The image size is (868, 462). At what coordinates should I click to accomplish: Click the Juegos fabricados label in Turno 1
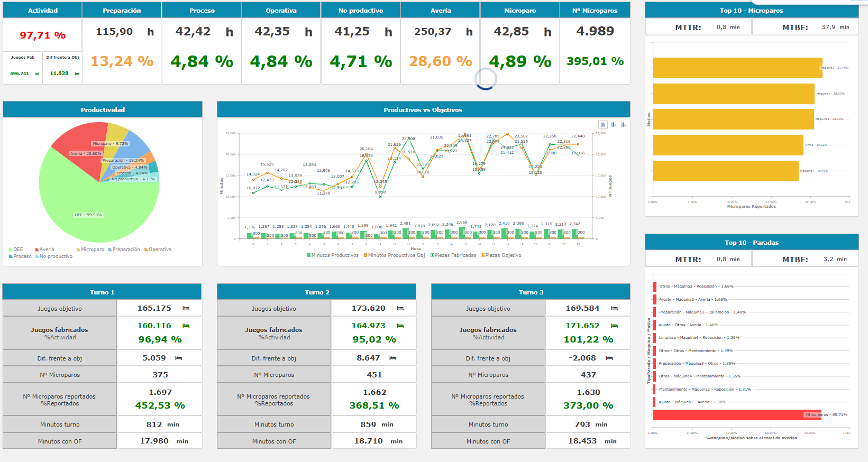(59, 330)
